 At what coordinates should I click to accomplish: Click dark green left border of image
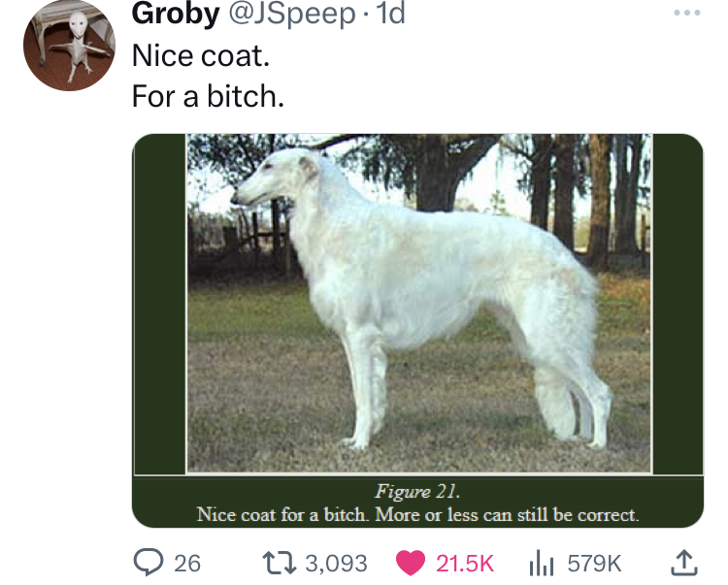(160, 304)
